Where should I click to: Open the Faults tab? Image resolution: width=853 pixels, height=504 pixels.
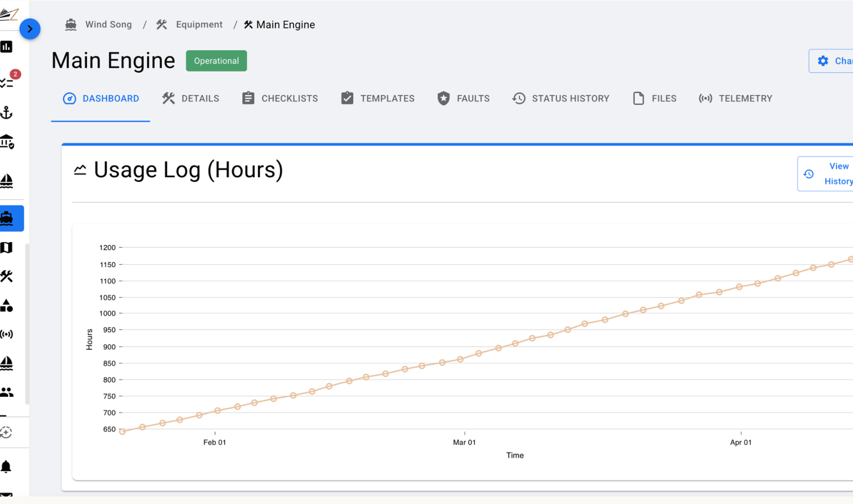click(x=463, y=98)
